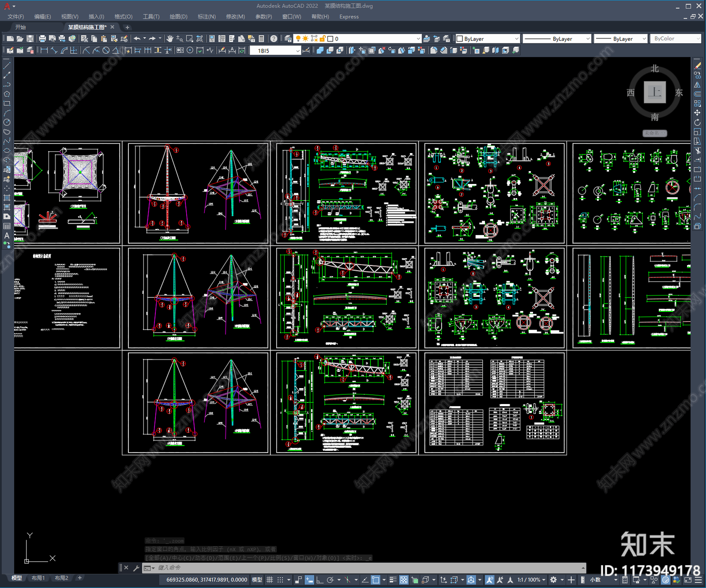Select the Diameter dimension tool
Screen dimensions: 706x588
coord(106,50)
